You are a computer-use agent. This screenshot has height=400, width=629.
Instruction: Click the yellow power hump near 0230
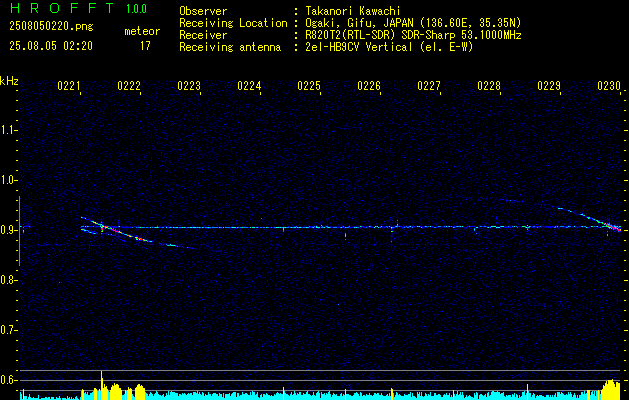click(611, 389)
